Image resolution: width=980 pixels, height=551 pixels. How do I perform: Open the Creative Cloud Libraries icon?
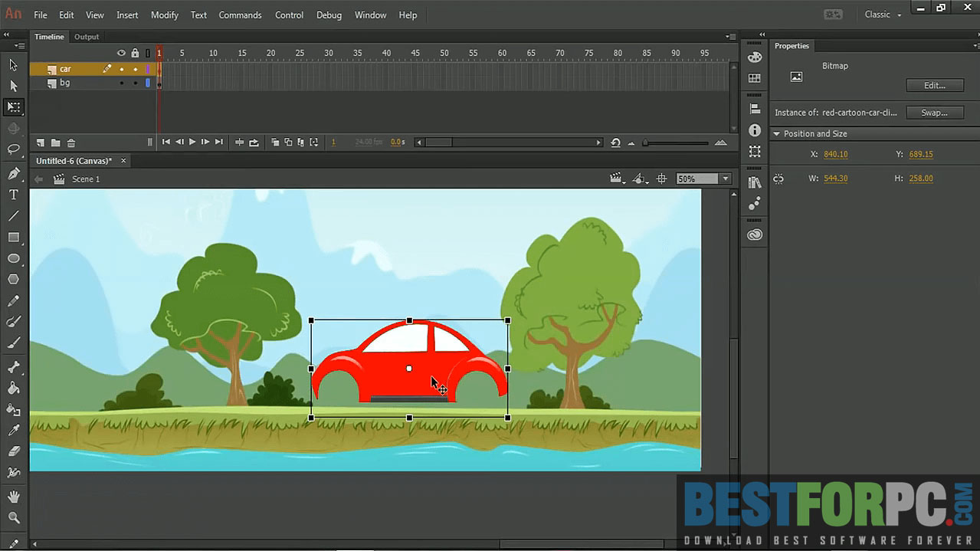point(755,235)
